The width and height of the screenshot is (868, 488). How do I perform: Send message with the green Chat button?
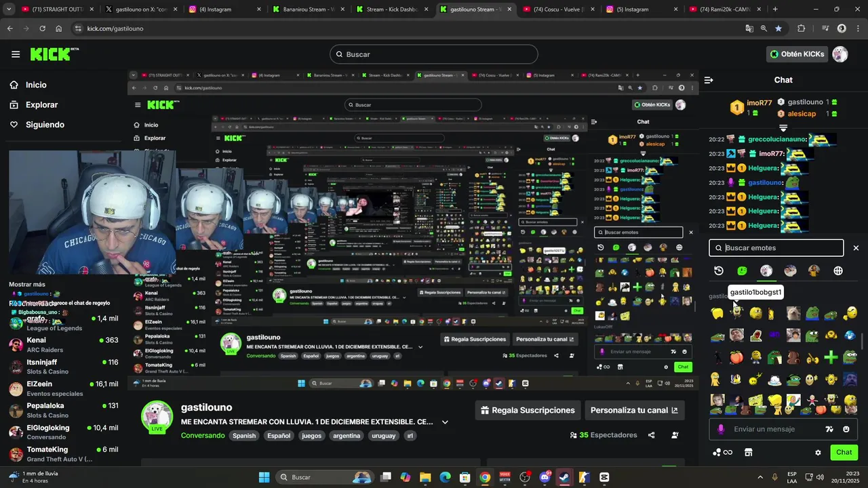click(x=844, y=452)
